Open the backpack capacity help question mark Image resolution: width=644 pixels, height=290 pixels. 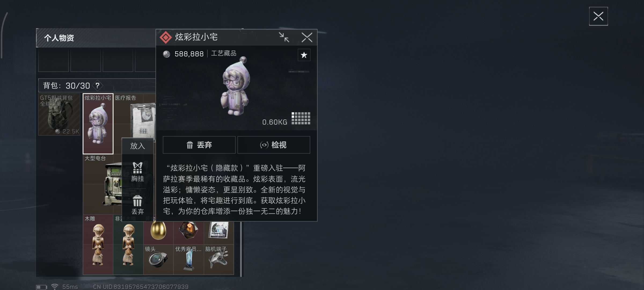click(97, 86)
